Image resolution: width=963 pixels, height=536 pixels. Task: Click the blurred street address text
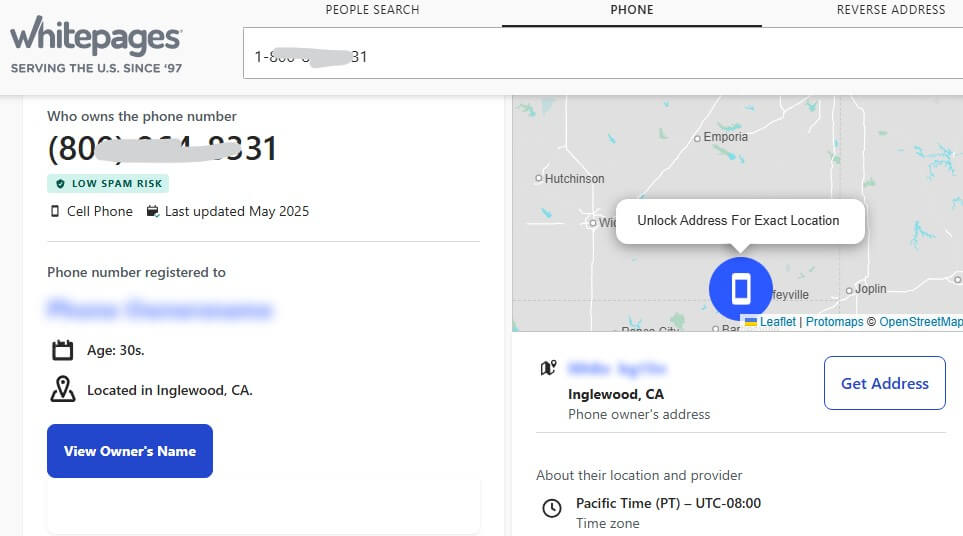tap(617, 368)
